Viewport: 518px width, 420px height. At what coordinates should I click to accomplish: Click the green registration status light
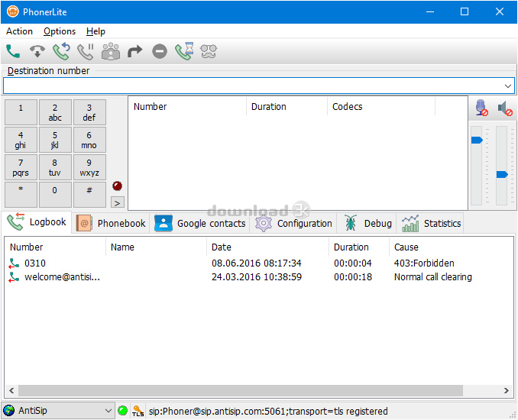point(122,411)
